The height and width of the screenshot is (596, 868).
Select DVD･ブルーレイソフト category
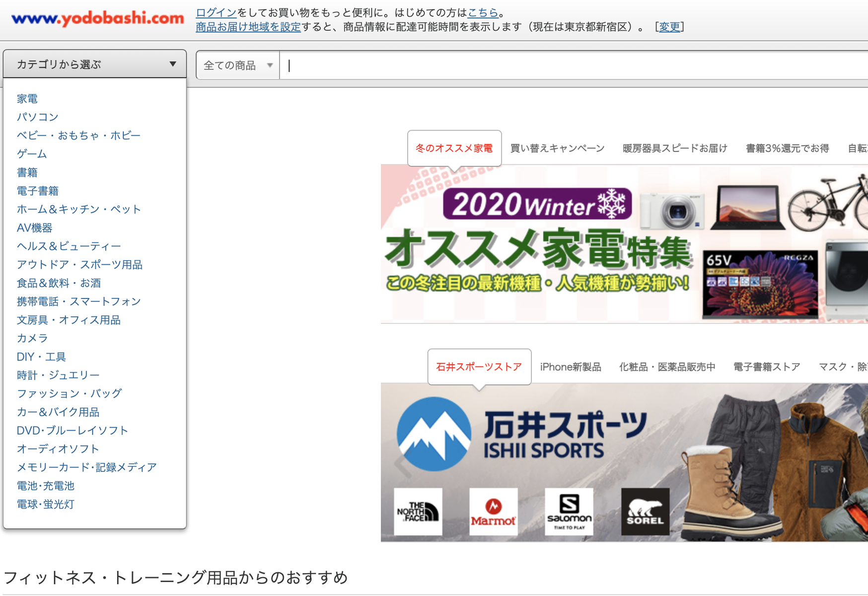coord(72,431)
